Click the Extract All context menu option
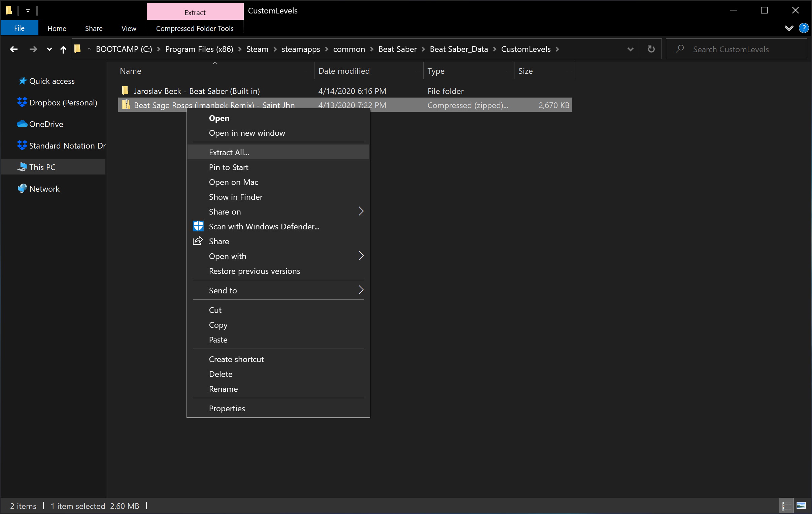 tap(229, 152)
